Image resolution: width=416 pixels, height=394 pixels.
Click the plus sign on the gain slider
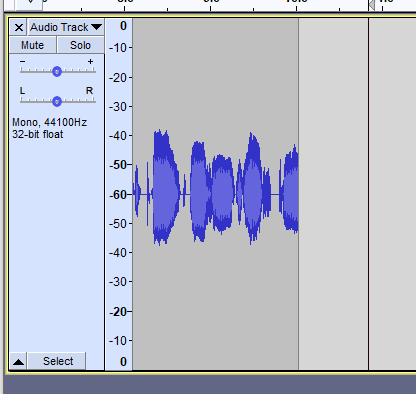coord(90,61)
